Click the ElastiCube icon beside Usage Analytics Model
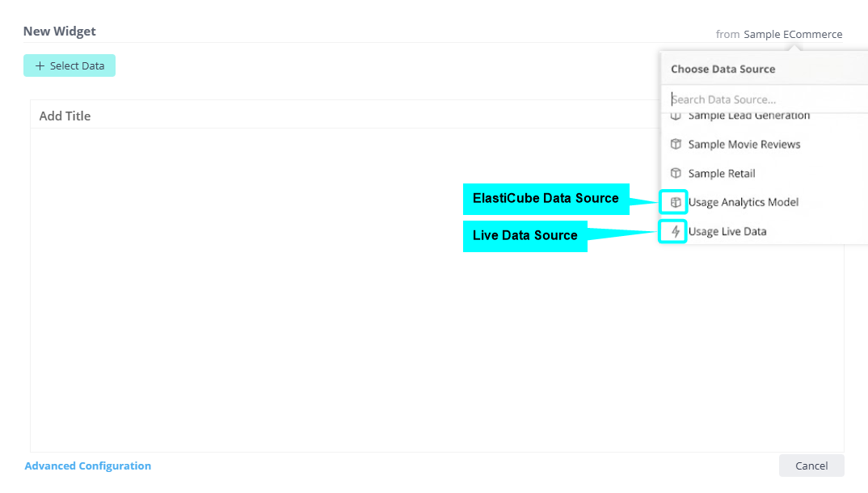This screenshot has width=868, height=493. coord(676,202)
